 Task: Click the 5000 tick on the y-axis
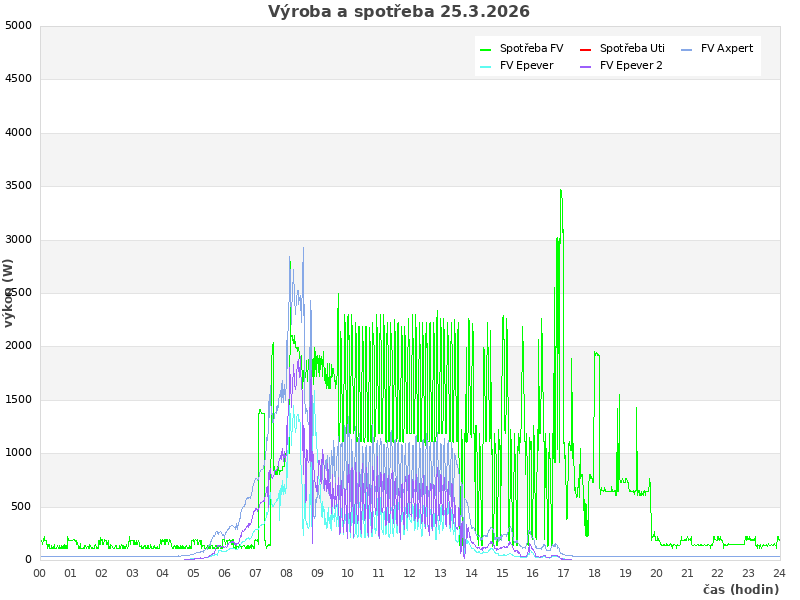point(18,25)
